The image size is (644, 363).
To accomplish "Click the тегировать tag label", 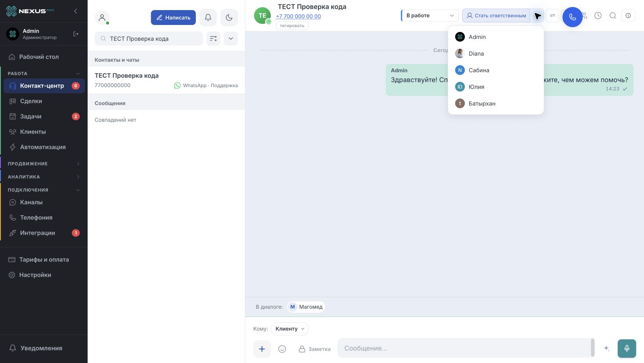I will (292, 26).
